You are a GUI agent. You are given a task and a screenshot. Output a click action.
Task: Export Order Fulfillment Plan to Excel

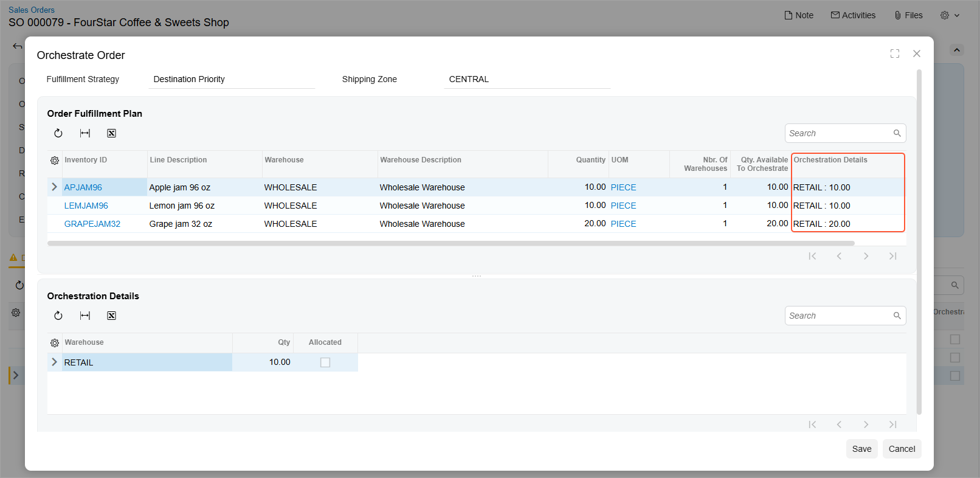[112, 133]
